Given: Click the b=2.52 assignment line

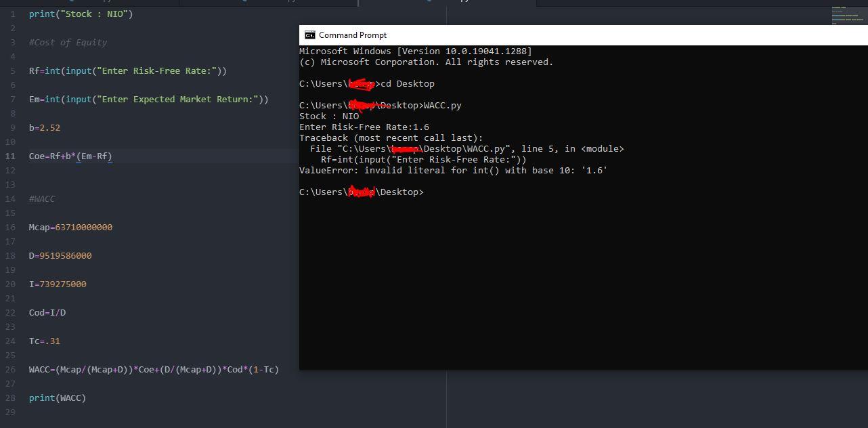Looking at the screenshot, I should point(44,127).
